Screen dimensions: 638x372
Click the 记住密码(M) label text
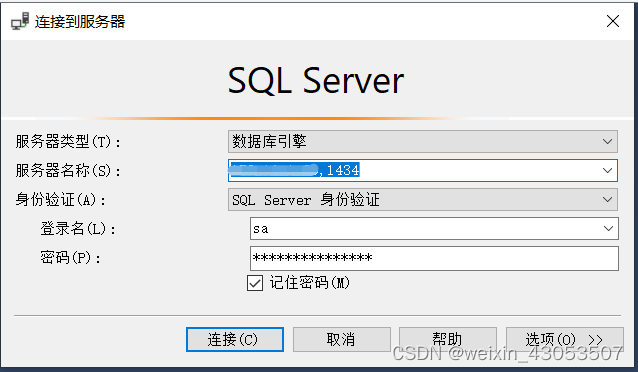point(309,282)
